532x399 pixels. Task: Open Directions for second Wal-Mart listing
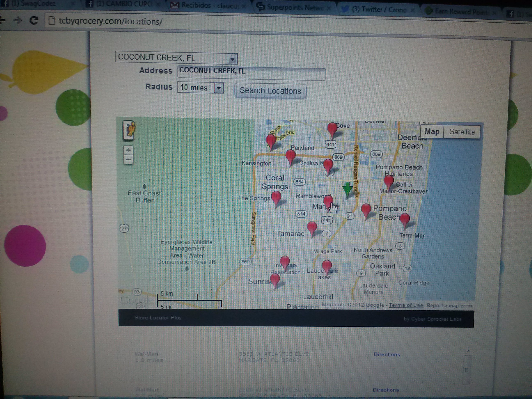pos(386,390)
